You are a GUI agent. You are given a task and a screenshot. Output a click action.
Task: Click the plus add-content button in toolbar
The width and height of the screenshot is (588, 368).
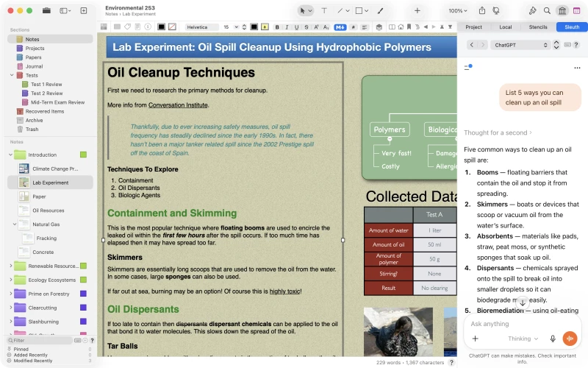(417, 10)
